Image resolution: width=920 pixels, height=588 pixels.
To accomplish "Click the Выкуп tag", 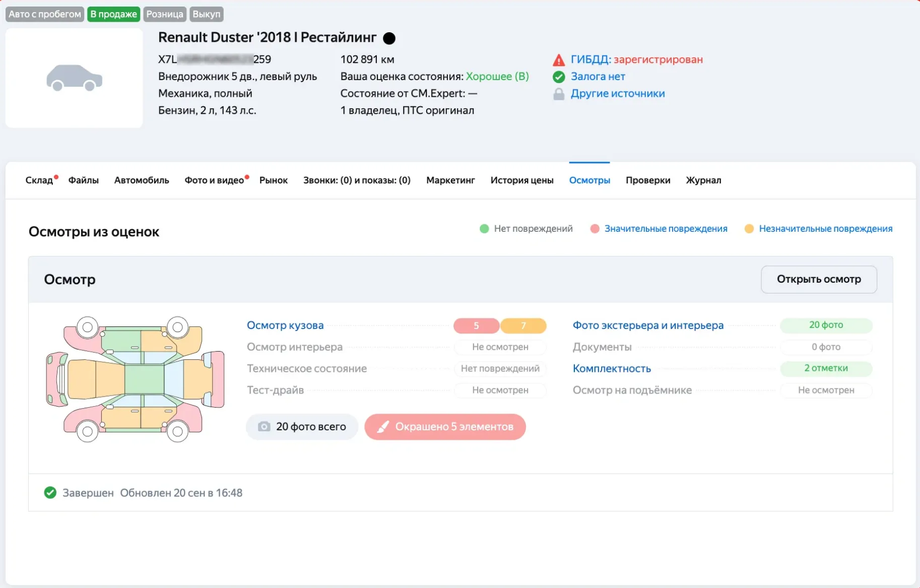I will (x=207, y=14).
